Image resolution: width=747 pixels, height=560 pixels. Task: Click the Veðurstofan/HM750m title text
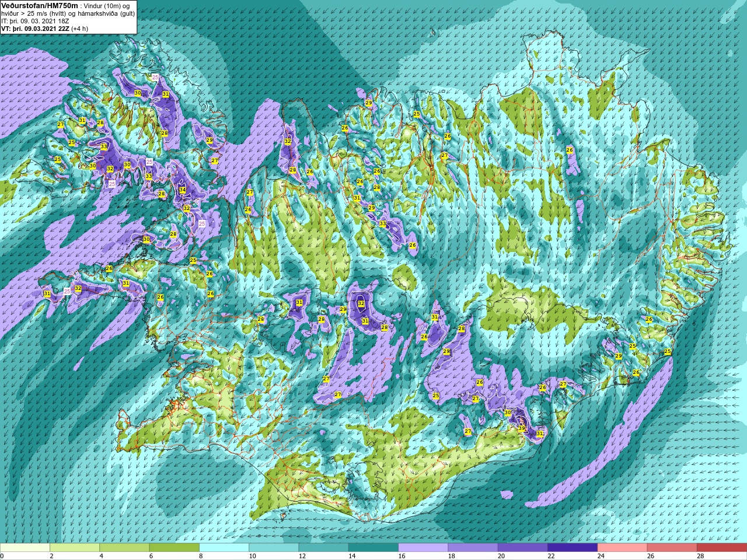pyautogui.click(x=39, y=5)
